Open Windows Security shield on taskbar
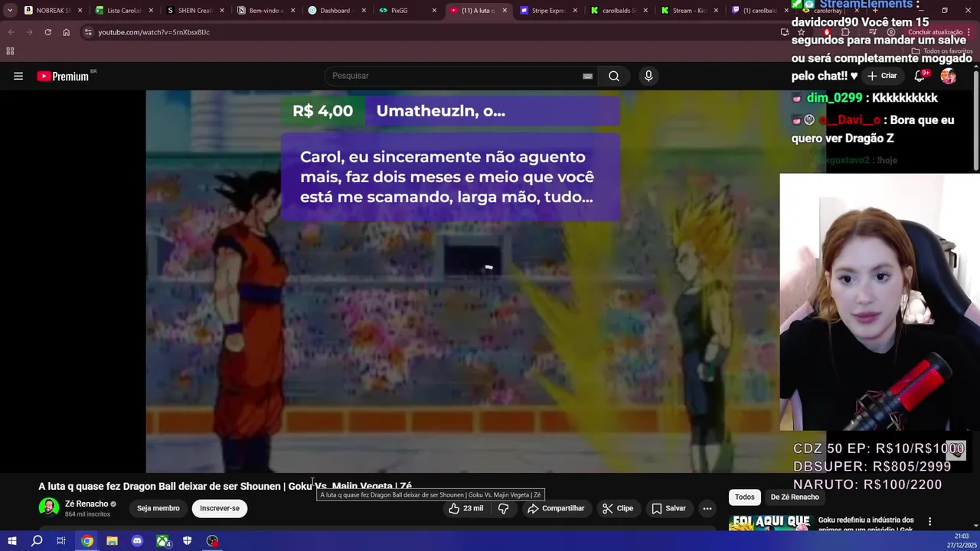 pyautogui.click(x=187, y=541)
